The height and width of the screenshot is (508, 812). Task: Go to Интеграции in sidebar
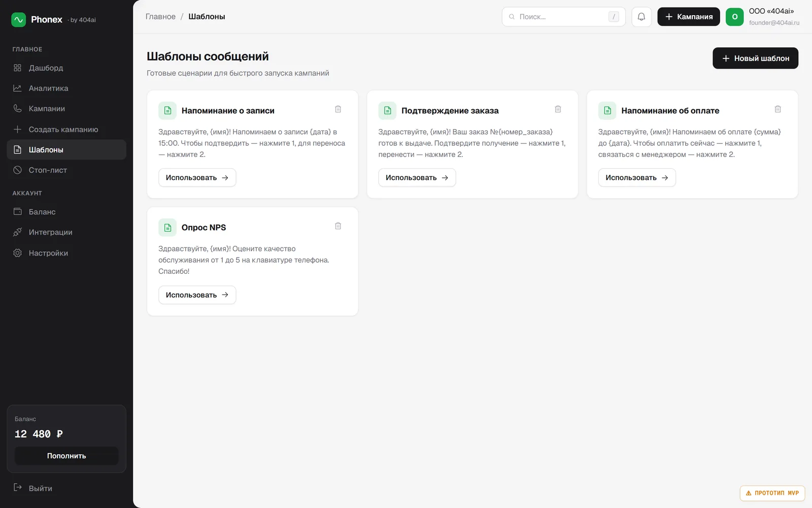click(x=66, y=232)
